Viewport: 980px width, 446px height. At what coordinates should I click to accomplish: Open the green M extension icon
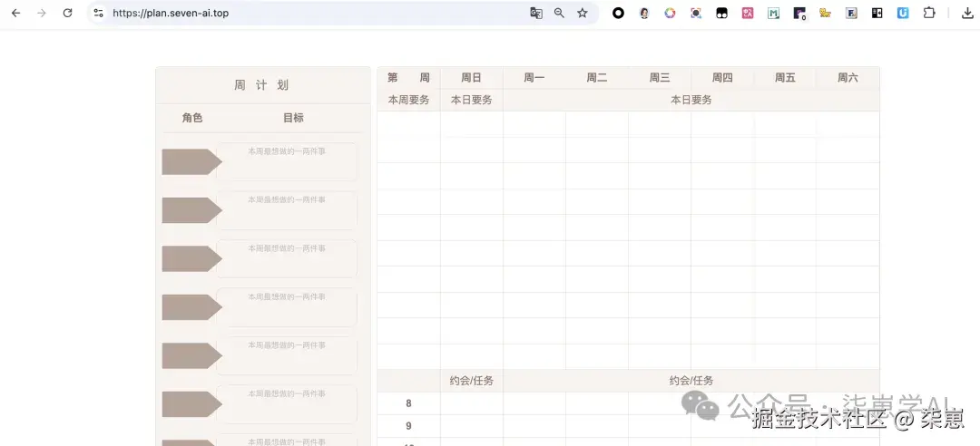tap(774, 13)
